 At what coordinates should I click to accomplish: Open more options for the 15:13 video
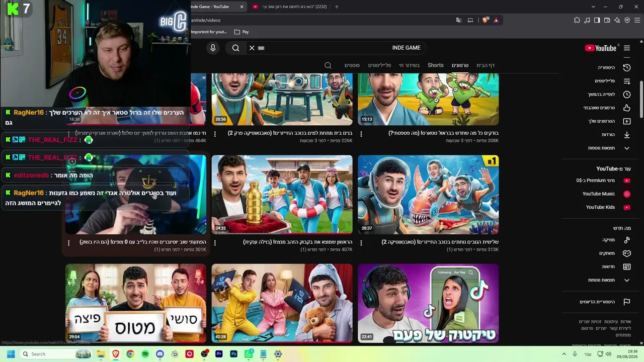coord(361,134)
